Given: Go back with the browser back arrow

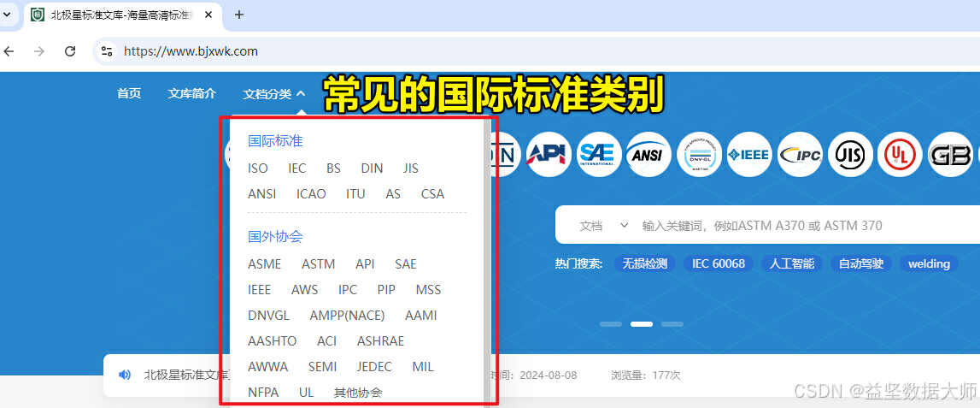Looking at the screenshot, I should pyautogui.click(x=9, y=51).
